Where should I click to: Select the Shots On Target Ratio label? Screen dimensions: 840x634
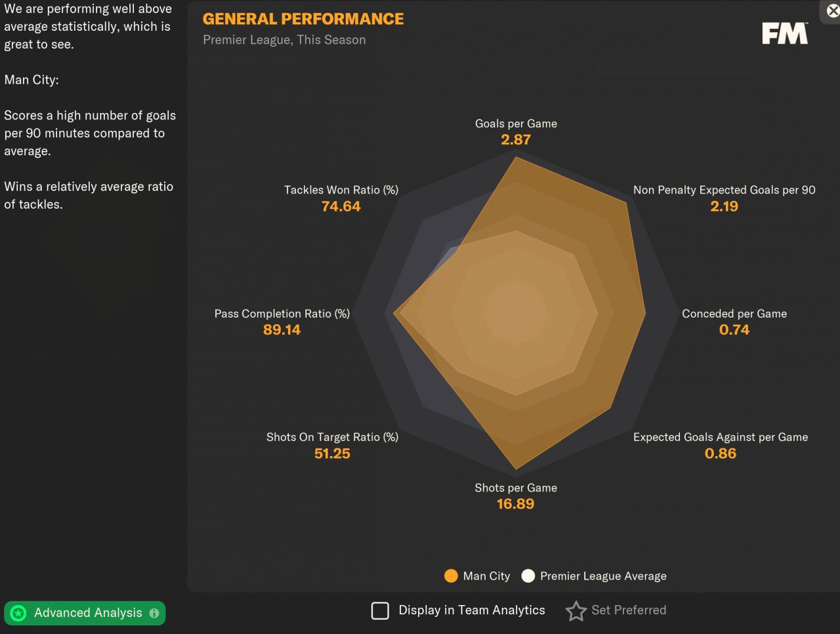332,437
